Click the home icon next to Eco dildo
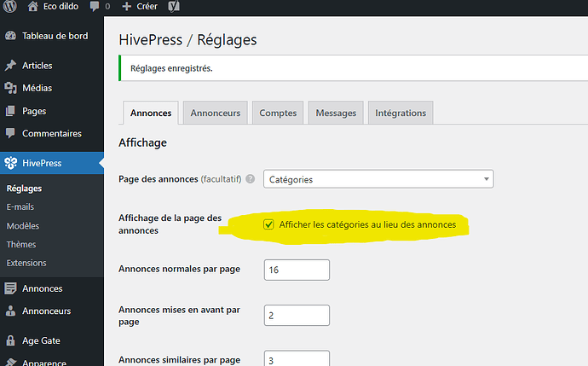The image size is (588, 366). (x=33, y=6)
